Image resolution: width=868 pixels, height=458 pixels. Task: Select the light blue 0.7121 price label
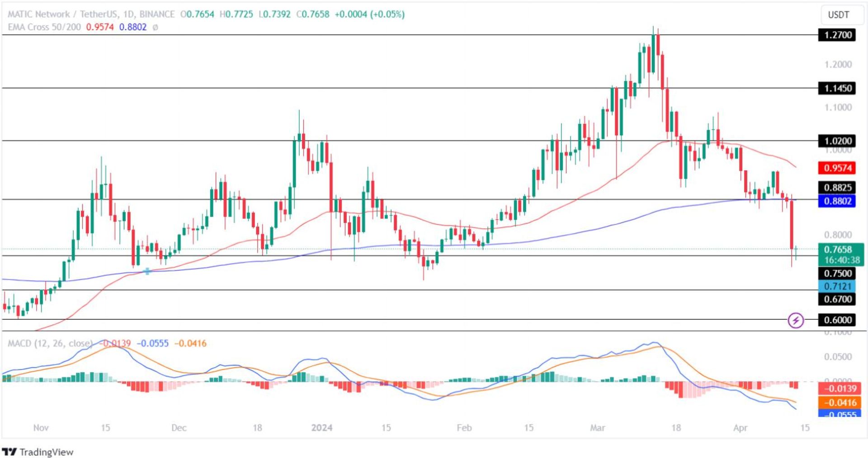[x=837, y=286]
